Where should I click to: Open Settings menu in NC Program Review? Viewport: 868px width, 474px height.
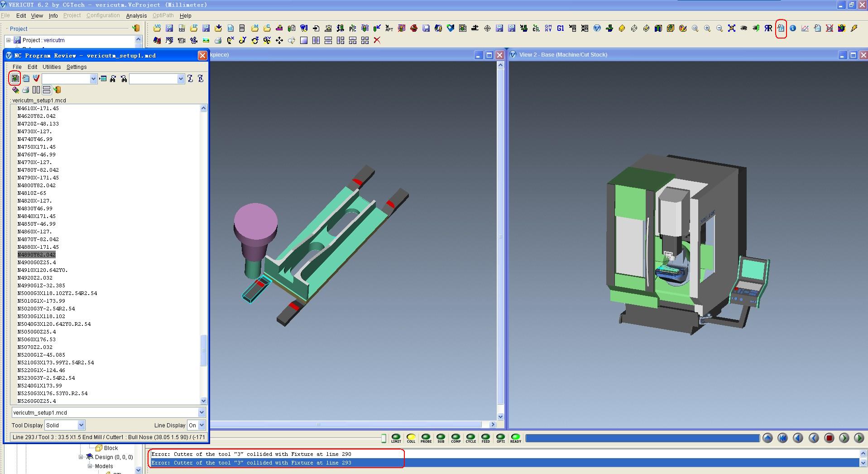point(77,67)
